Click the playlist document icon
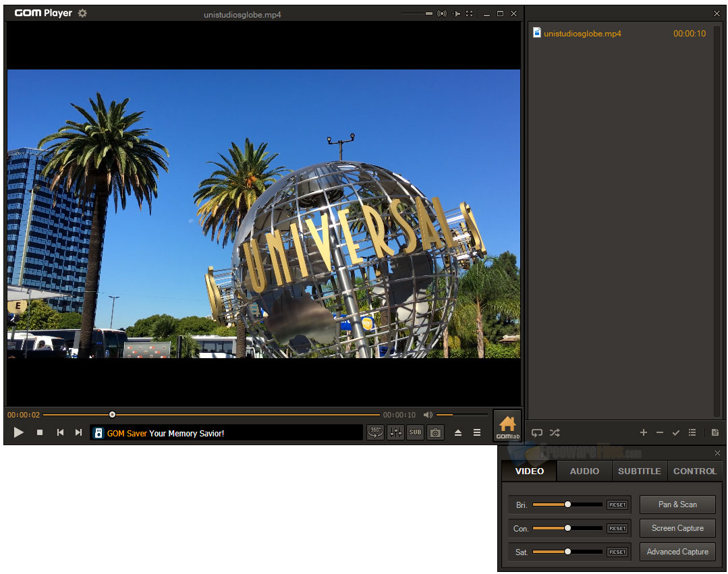728x574 pixels. [715, 432]
